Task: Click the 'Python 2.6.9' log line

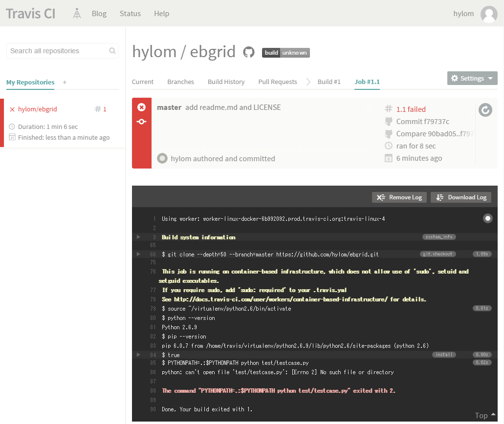Action: point(179,327)
